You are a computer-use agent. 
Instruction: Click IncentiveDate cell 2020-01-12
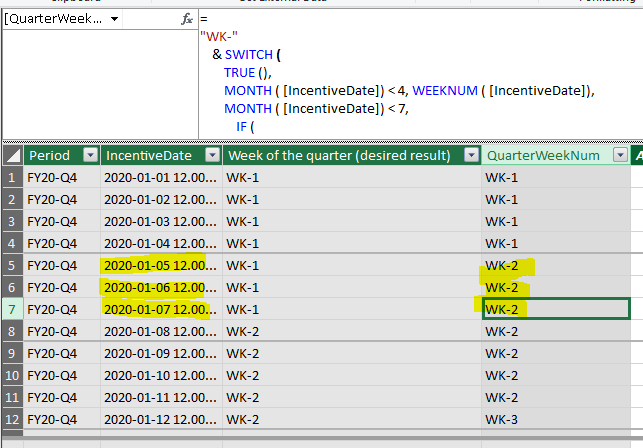coord(162,419)
